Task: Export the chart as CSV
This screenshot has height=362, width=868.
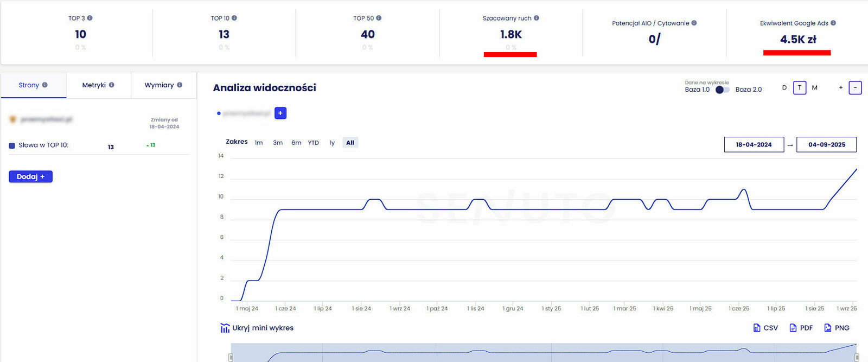Action: point(765,328)
